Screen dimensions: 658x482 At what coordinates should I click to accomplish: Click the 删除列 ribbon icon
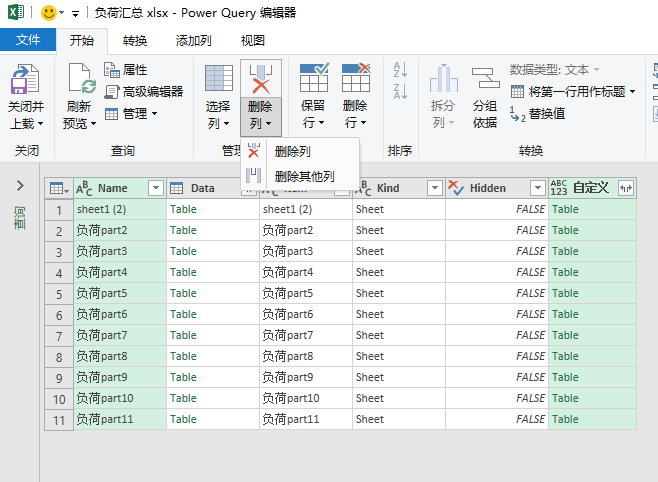(x=261, y=79)
